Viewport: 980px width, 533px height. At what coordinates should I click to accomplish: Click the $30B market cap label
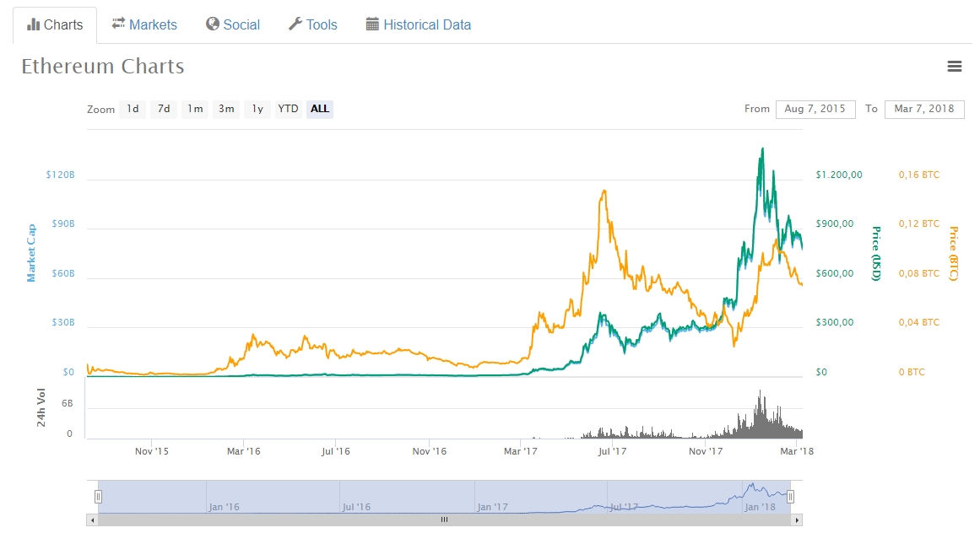pos(63,323)
